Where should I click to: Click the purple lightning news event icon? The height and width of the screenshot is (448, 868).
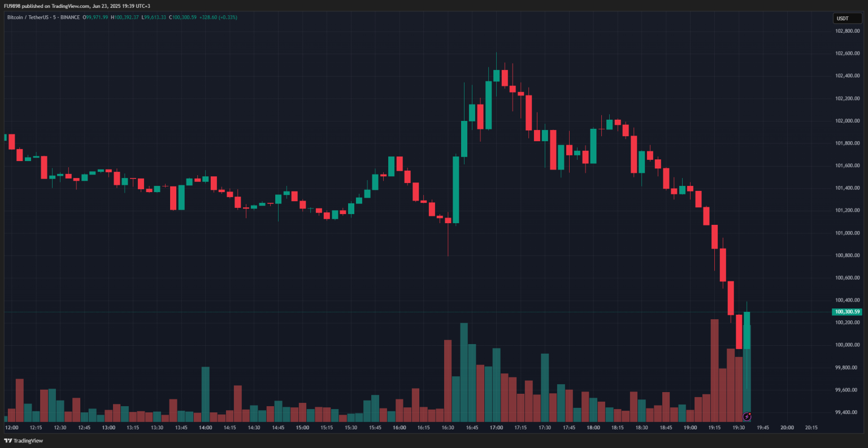click(747, 417)
